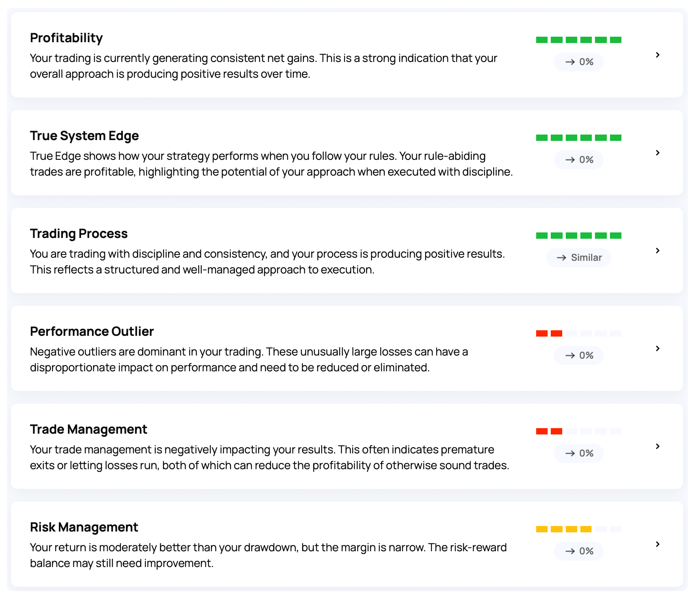Viewport: 700px width, 599px height.
Task: Click the green Trading Process score bar
Action: pyautogui.click(x=579, y=236)
